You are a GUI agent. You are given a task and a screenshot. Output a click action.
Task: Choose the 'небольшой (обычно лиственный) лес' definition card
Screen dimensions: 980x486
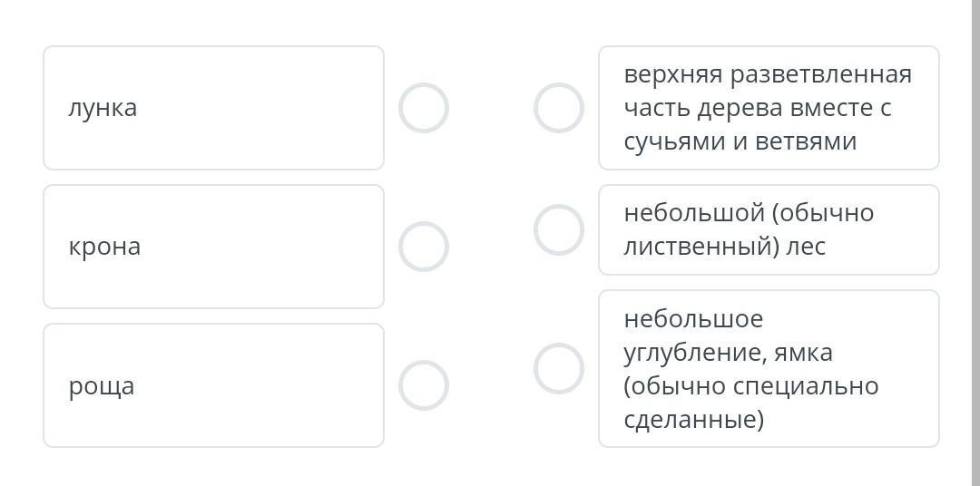(768, 229)
